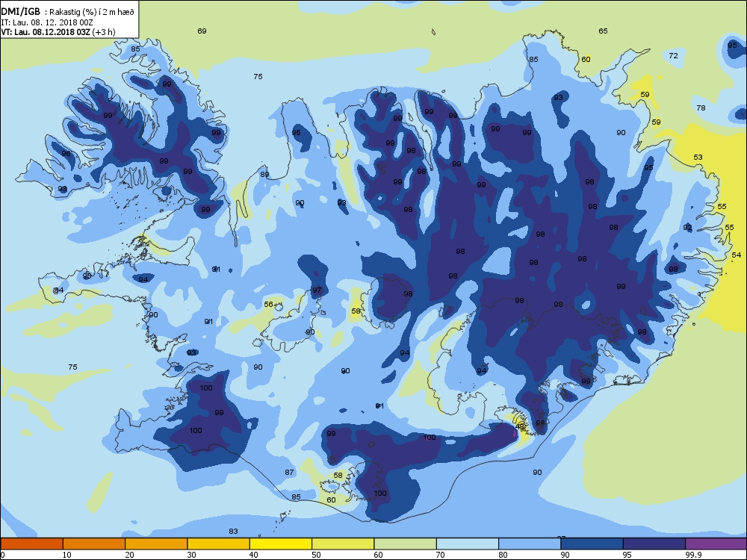
Task: Click the 0–10 dark orange legend swatch
Action: point(31,544)
